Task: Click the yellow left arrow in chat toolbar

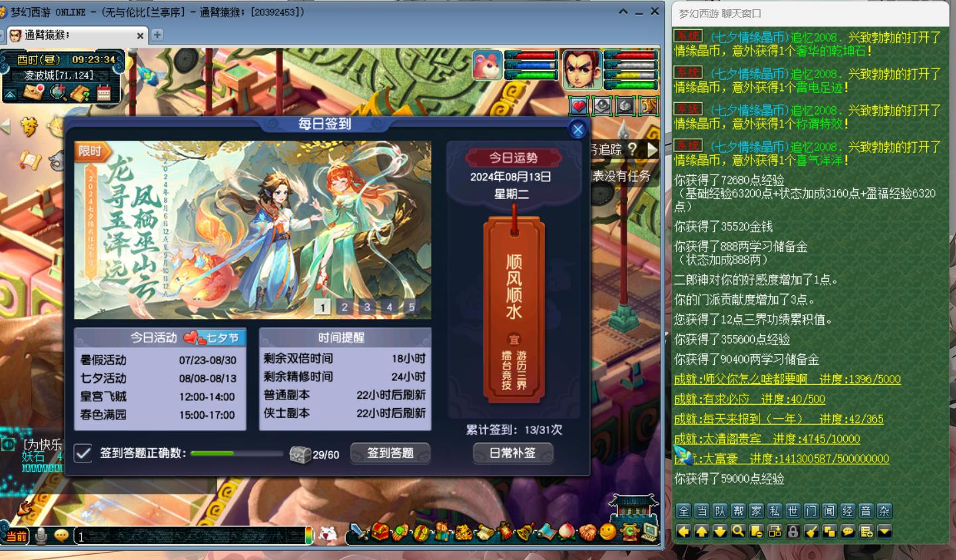Action: point(684,531)
